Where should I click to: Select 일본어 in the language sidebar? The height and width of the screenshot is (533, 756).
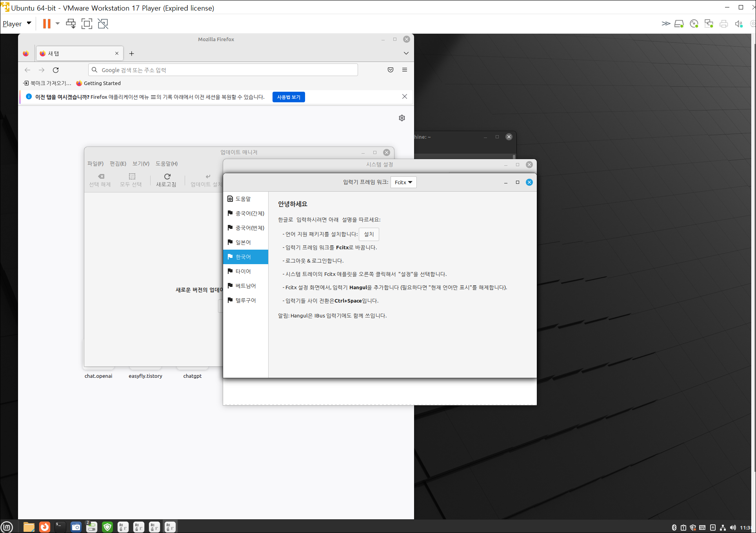(243, 243)
